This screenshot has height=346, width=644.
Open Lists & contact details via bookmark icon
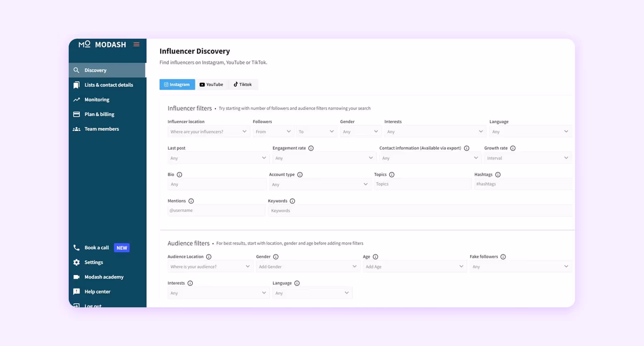(x=76, y=85)
